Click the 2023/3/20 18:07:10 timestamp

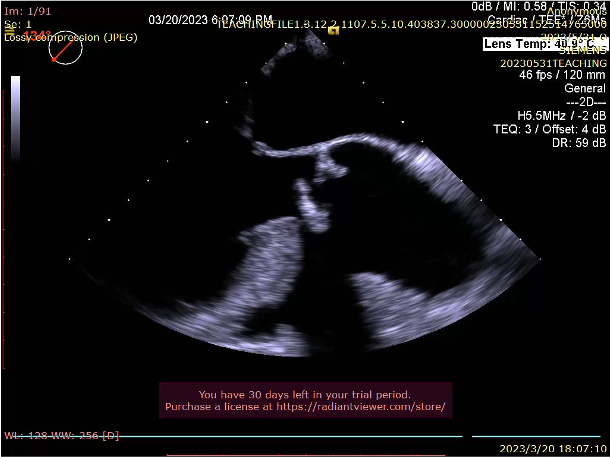pyautogui.click(x=553, y=448)
